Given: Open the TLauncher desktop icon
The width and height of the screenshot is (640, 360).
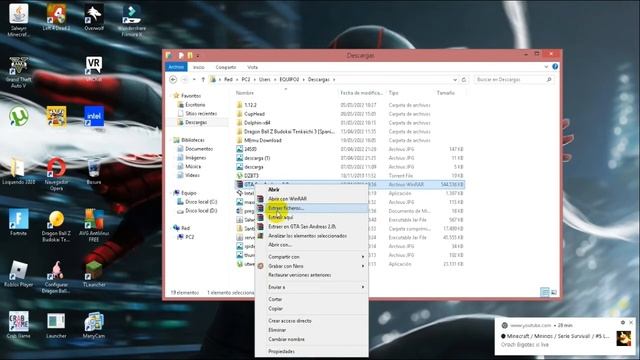Looking at the screenshot, I should tap(94, 274).
